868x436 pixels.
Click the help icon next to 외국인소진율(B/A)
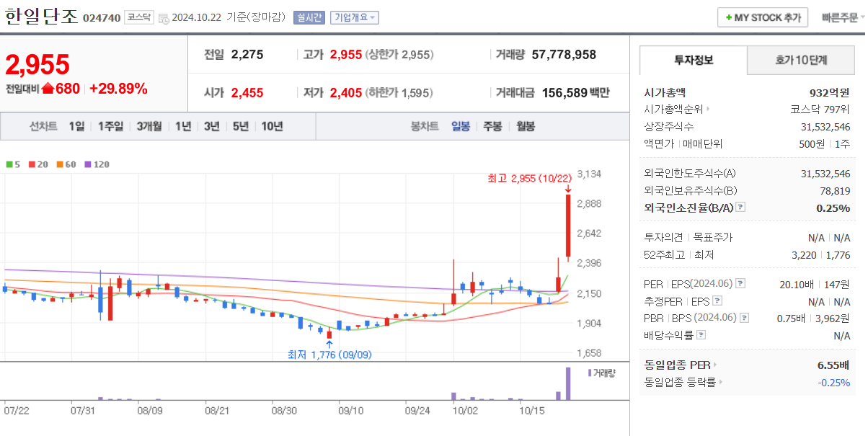click(x=740, y=208)
